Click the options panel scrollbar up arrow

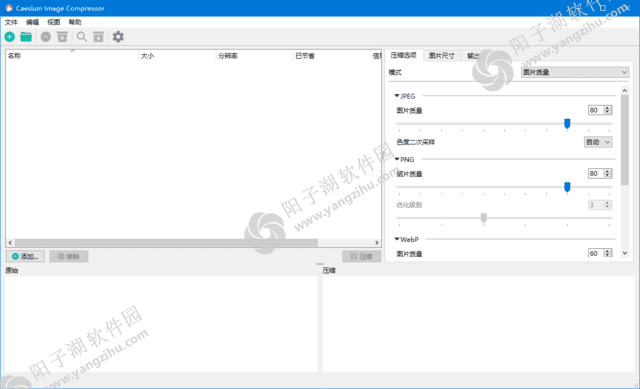[625, 90]
